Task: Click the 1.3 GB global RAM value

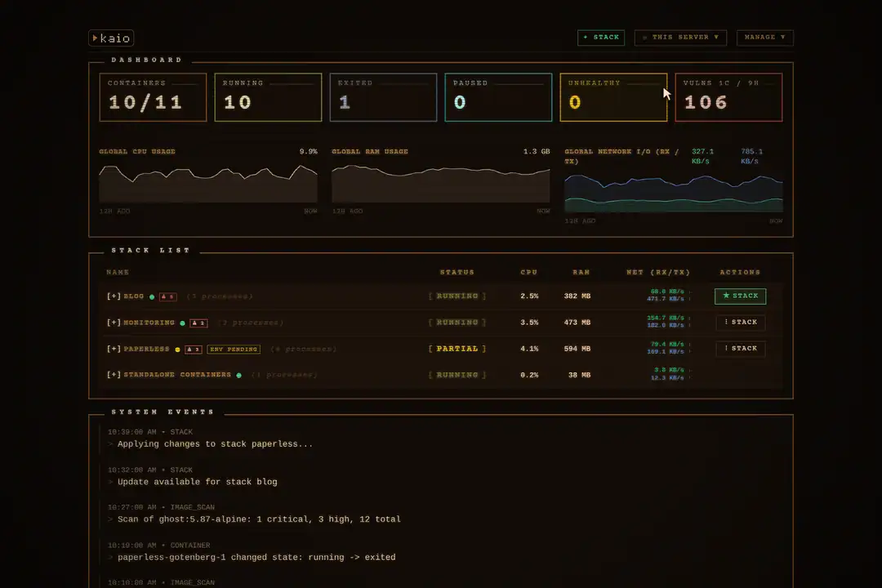Action: (x=537, y=151)
